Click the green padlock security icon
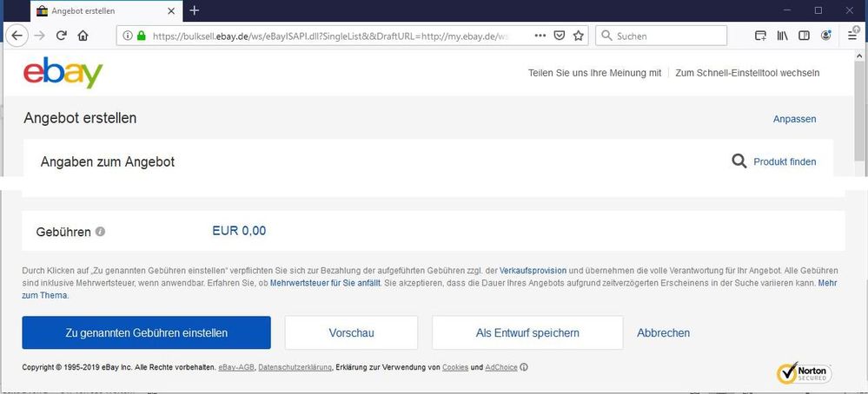868x394 pixels. coord(141,36)
